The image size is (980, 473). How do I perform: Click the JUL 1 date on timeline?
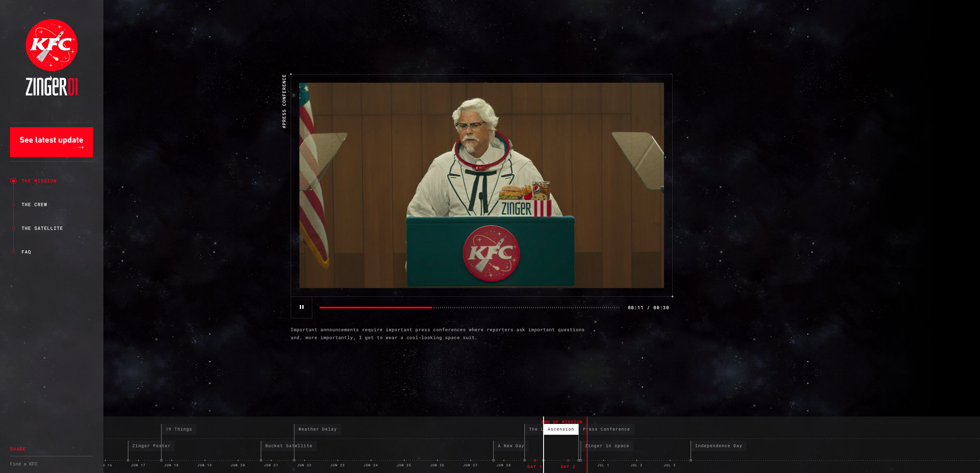603,466
